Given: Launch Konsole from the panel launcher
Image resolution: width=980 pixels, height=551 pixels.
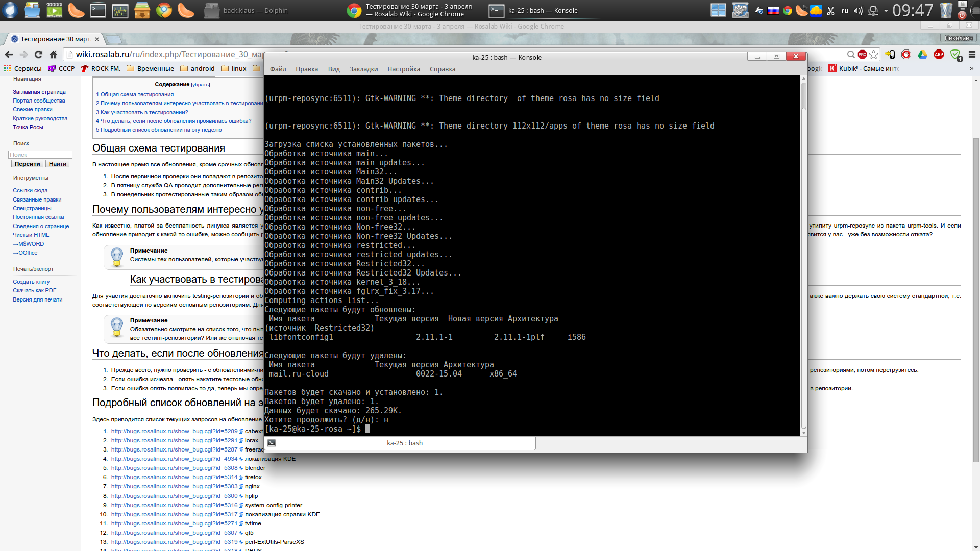Looking at the screenshot, I should (x=98, y=10).
